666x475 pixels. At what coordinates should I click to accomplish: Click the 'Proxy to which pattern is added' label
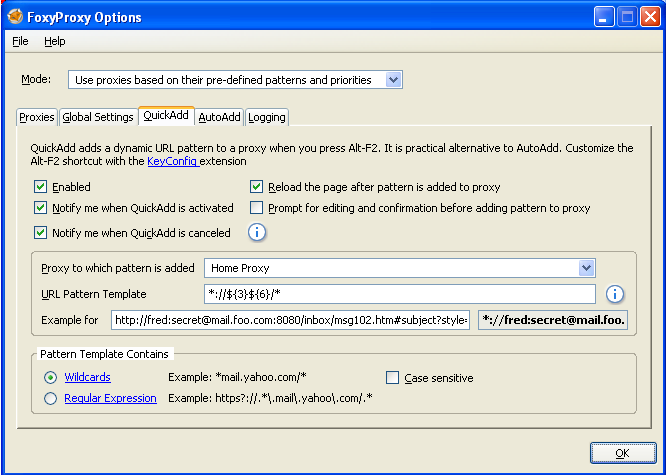pyautogui.click(x=118, y=268)
